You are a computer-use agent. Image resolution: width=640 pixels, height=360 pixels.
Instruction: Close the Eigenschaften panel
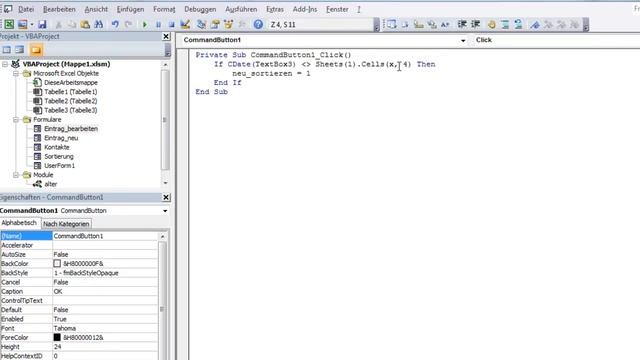166,197
